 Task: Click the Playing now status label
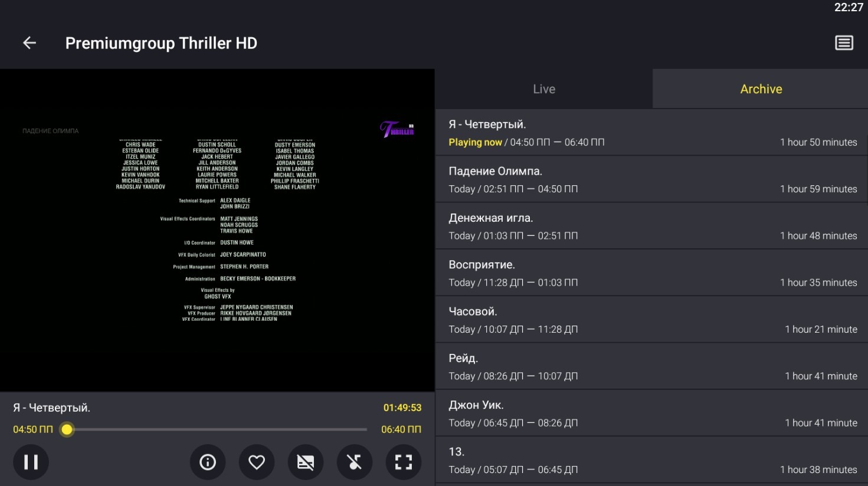(x=475, y=142)
